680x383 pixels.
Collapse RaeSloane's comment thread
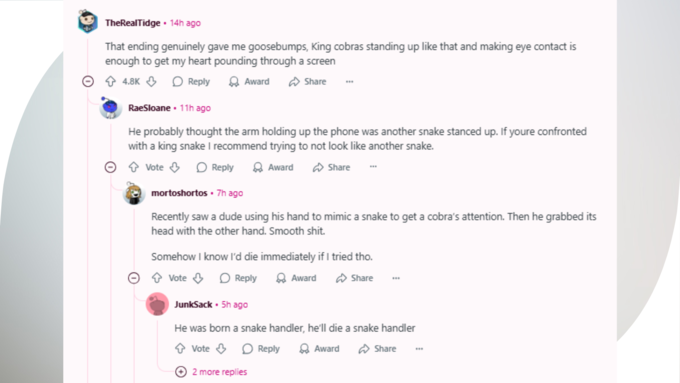point(111,167)
